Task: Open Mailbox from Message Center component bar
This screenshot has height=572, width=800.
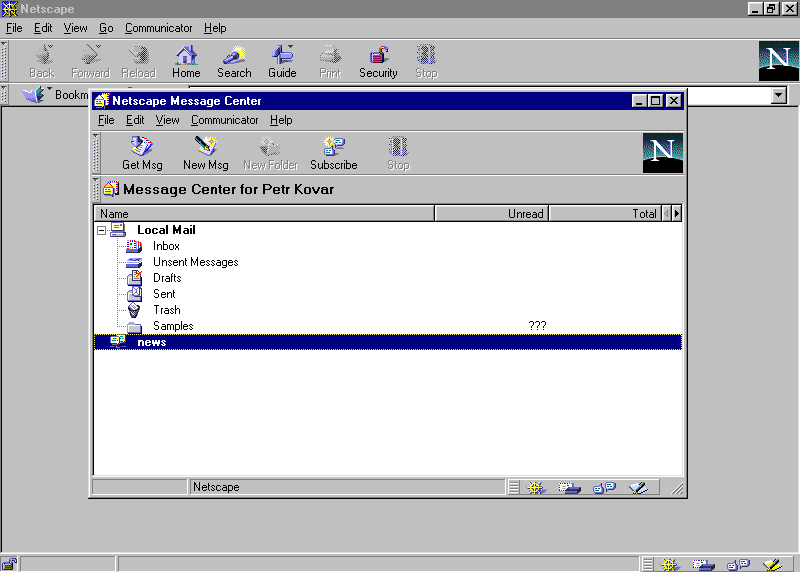Action: (569, 488)
